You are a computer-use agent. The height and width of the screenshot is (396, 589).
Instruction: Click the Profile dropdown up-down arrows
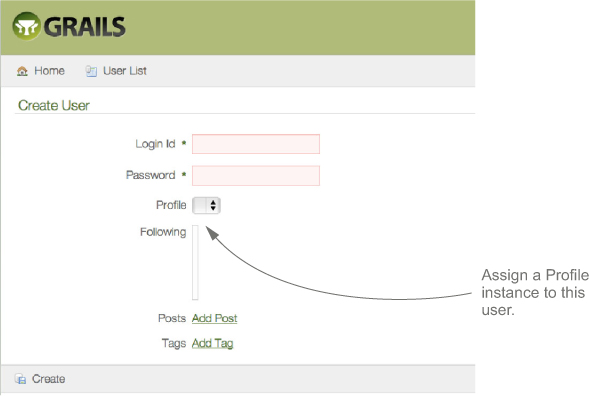pyautogui.click(x=213, y=206)
